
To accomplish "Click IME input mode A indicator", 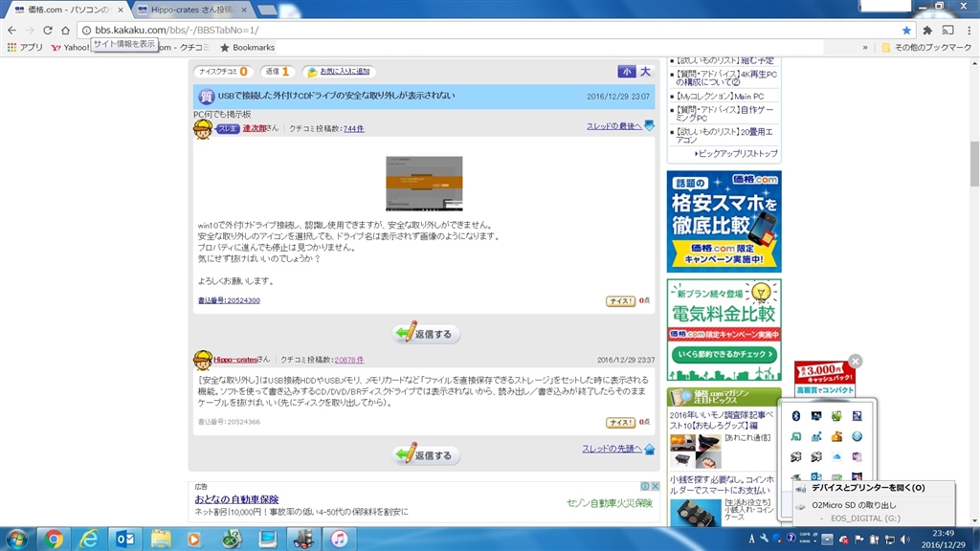I will pos(751,539).
